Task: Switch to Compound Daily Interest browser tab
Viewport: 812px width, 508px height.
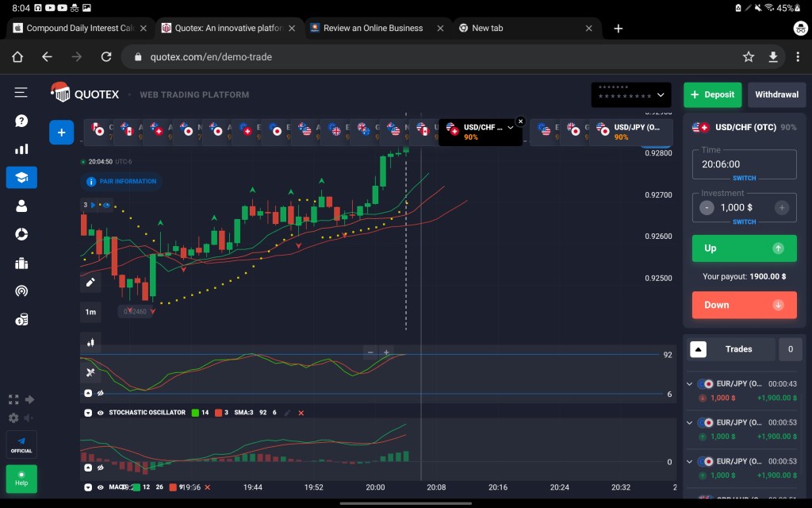Action: (79, 28)
